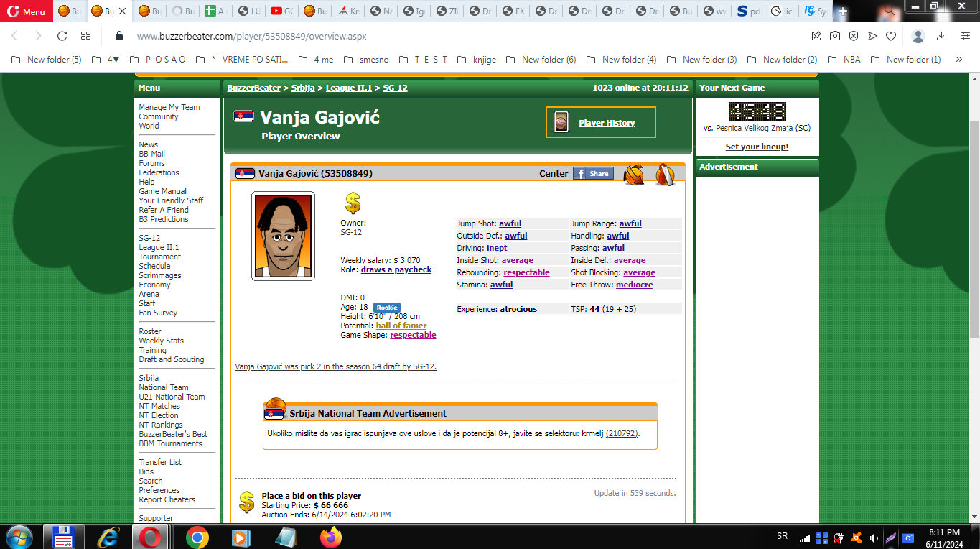Open the T E S T bookmark folder
980x549 pixels.
point(423,60)
